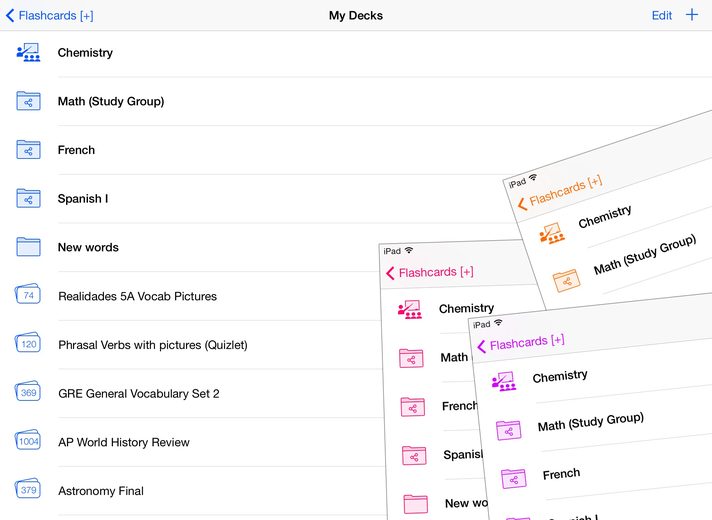Open GRE General Vocabulary Set 2 deck
Viewport: 712px width, 520px height.
click(x=138, y=393)
